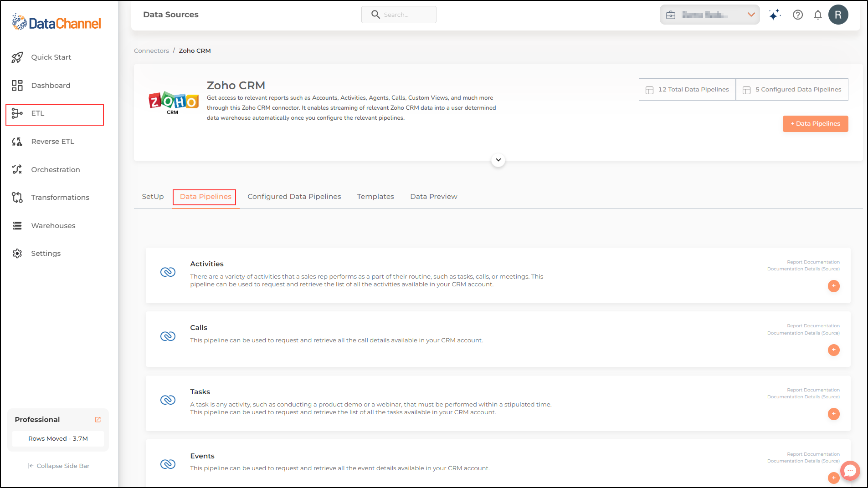Open Quick Start rocket icon
868x488 pixels.
[17, 57]
